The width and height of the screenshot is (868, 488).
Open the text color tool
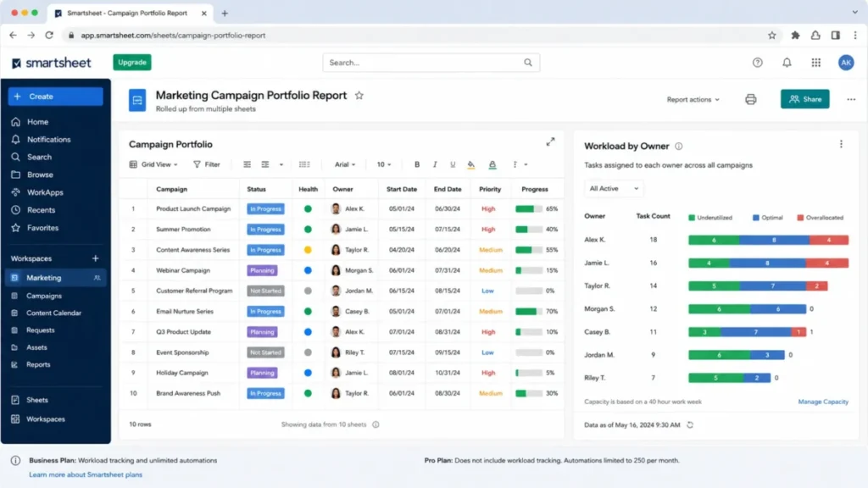point(492,164)
